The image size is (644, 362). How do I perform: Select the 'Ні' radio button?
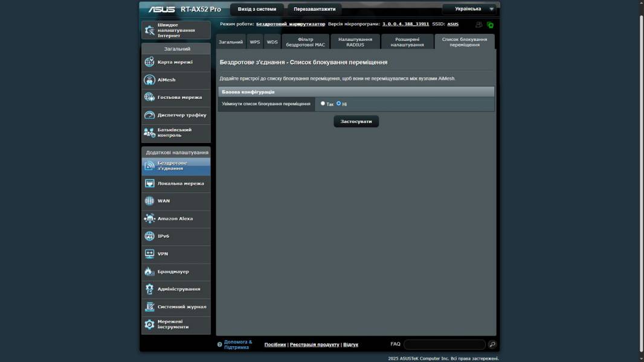339,104
